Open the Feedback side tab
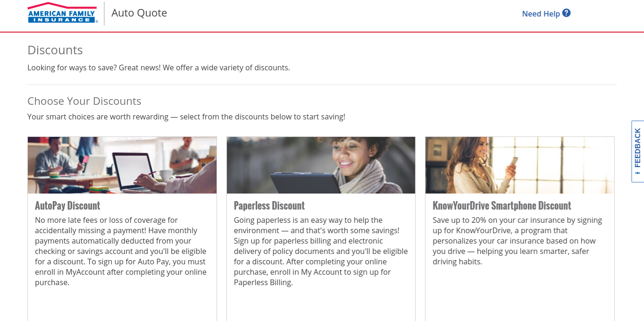 [637, 147]
